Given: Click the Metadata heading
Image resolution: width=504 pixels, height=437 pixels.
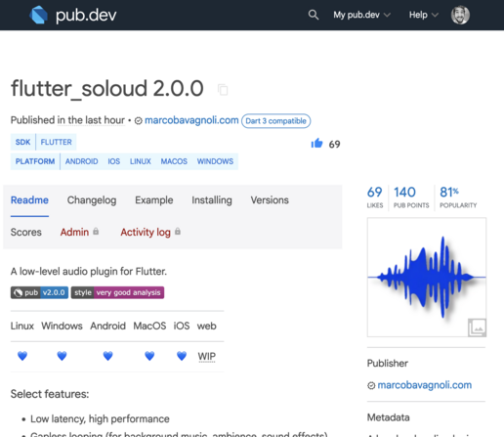Looking at the screenshot, I should coord(389,417).
